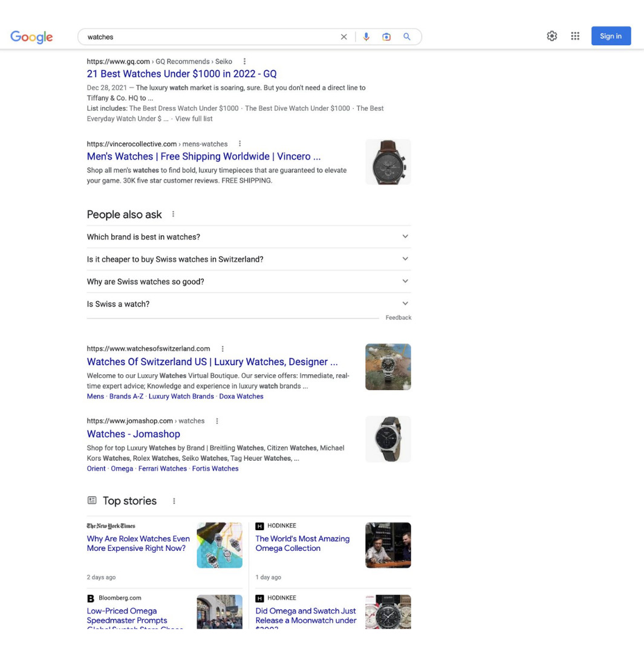Open the Watches - Jomashop result
This screenshot has width=644, height=653.
click(x=133, y=434)
